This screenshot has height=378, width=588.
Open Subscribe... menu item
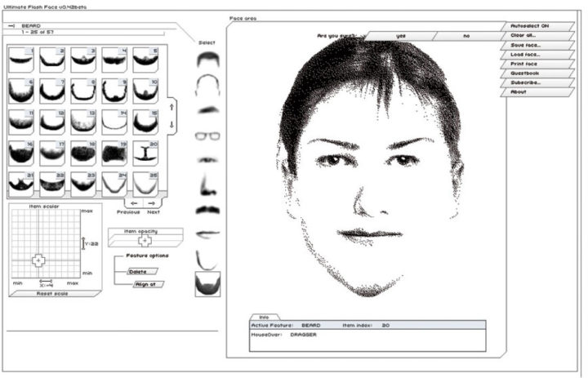[537, 82]
